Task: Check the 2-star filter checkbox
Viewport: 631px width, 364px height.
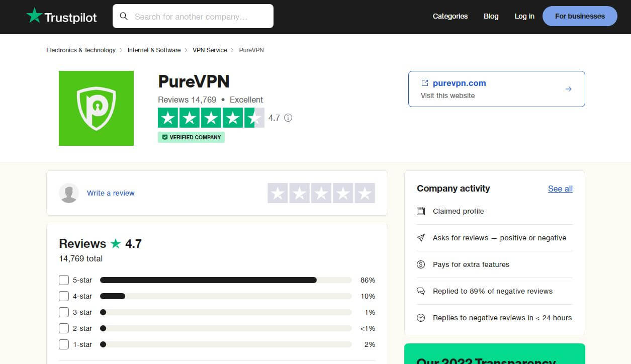Action: (64, 328)
